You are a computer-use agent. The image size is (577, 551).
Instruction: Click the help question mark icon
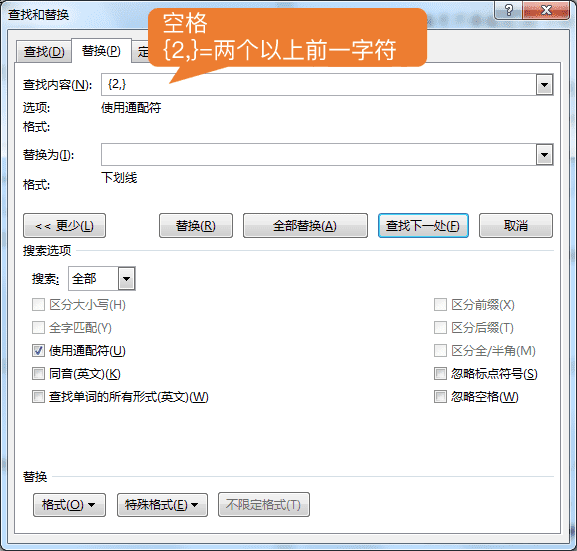point(509,10)
